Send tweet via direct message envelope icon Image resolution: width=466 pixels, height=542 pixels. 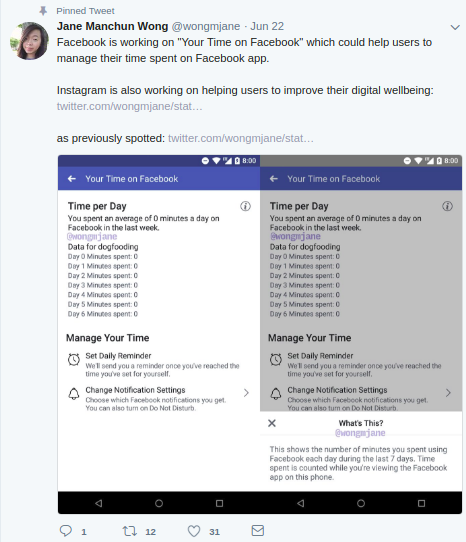258,531
